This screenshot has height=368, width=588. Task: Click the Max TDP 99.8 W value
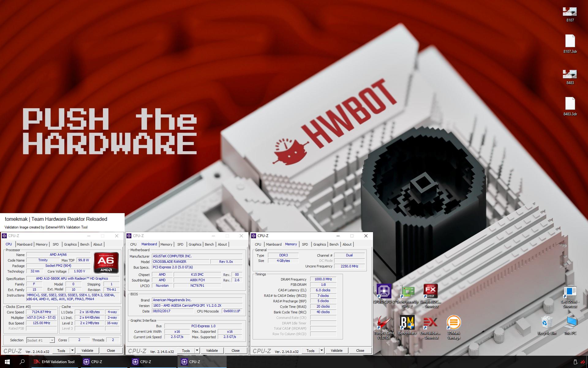click(x=83, y=260)
